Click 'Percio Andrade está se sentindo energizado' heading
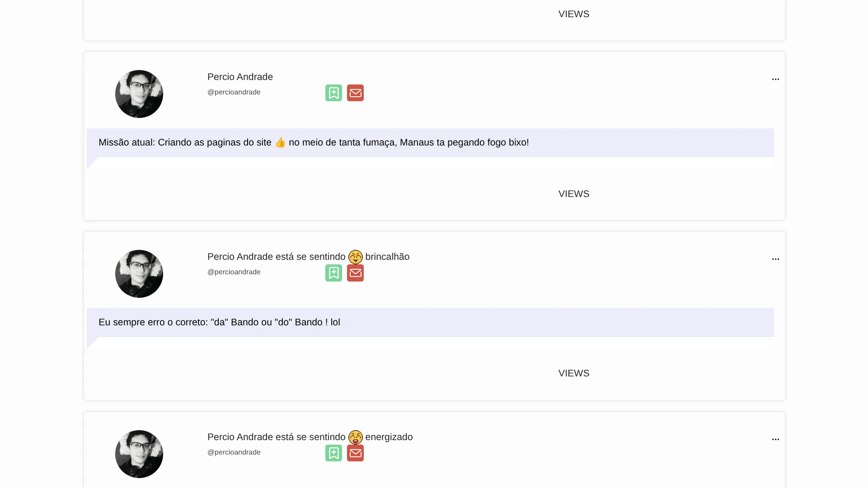 click(x=310, y=437)
